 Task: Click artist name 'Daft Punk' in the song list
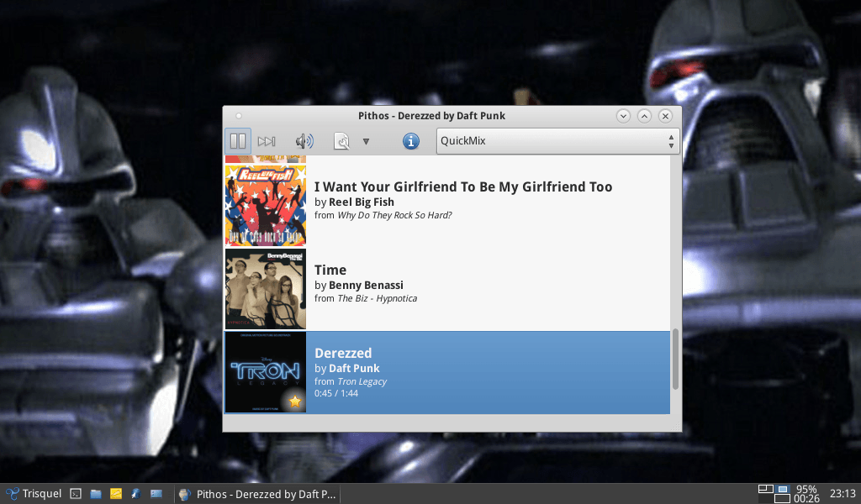pos(354,369)
